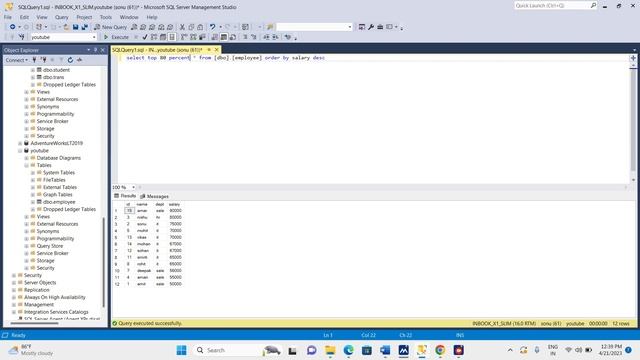Expand the dbo.employee table node
This screenshot has width=640, height=360.
[x=33, y=202]
